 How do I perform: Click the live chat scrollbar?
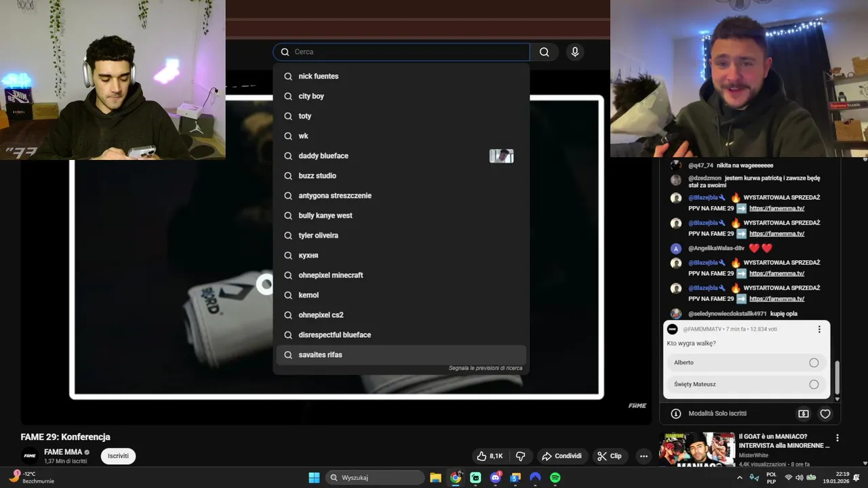837,376
